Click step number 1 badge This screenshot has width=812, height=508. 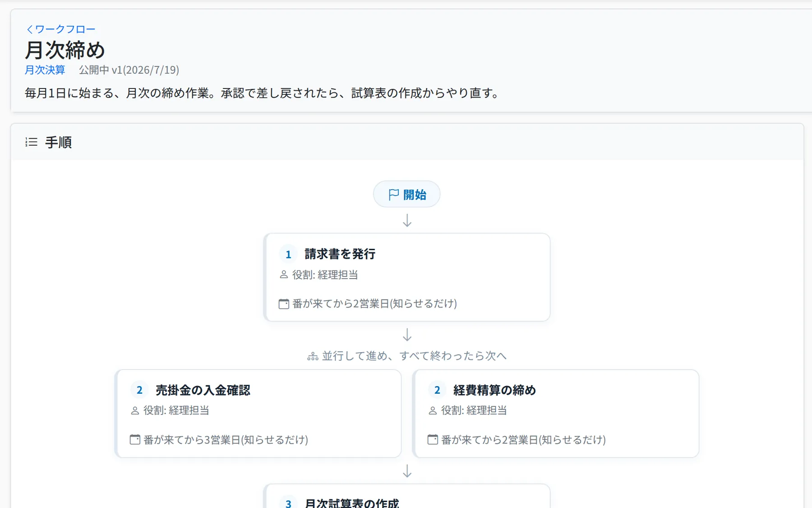(288, 254)
